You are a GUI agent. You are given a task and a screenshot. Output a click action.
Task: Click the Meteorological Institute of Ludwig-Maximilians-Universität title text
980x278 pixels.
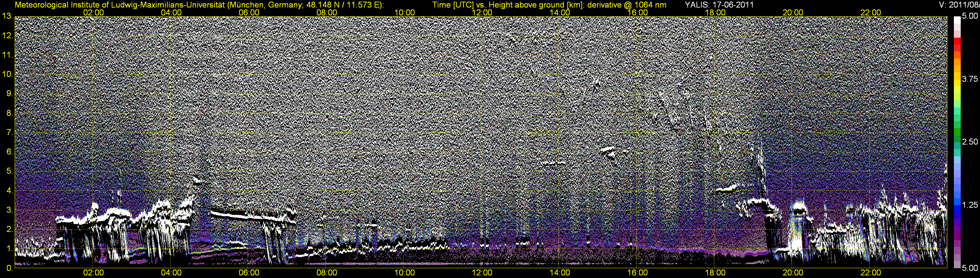(x=199, y=5)
